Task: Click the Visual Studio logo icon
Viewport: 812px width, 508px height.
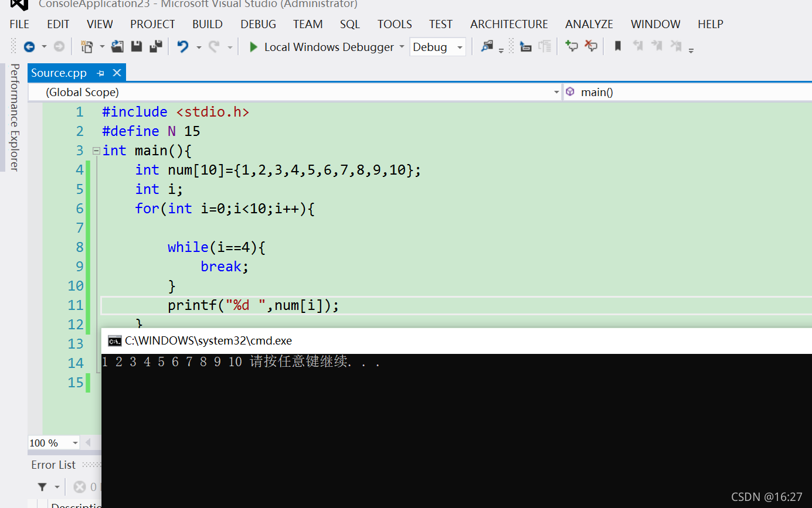Action: pyautogui.click(x=19, y=5)
